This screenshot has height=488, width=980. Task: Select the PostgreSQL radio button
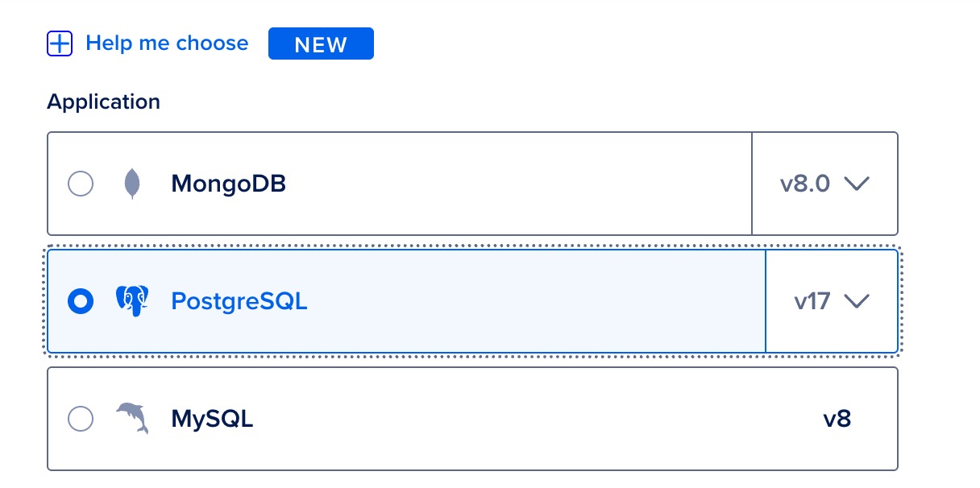click(x=81, y=301)
